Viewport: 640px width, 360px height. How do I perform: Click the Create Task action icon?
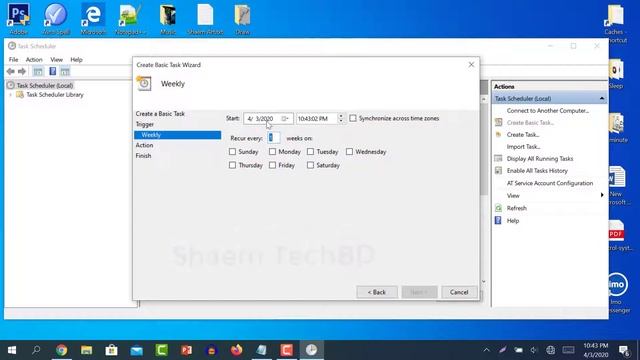pyautogui.click(x=498, y=134)
